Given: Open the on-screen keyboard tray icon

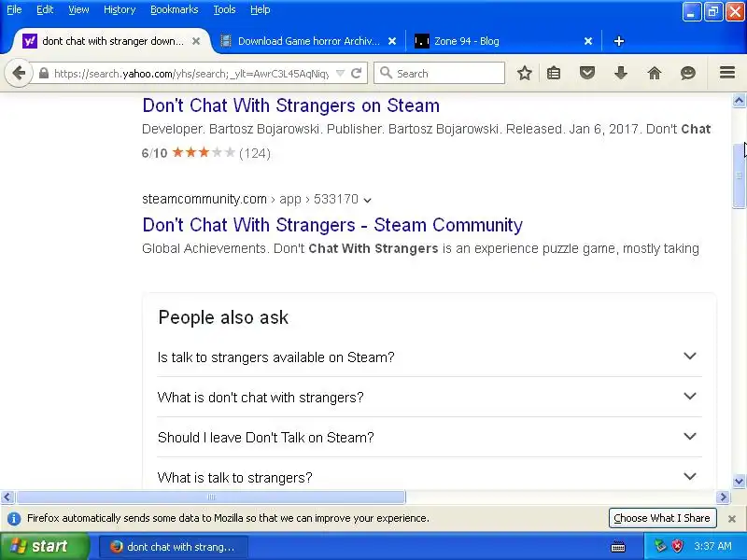Looking at the screenshot, I should coord(618,547).
